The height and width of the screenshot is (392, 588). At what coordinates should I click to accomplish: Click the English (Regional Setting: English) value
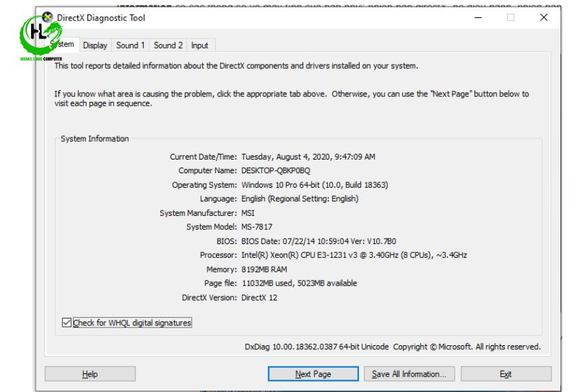click(x=300, y=199)
